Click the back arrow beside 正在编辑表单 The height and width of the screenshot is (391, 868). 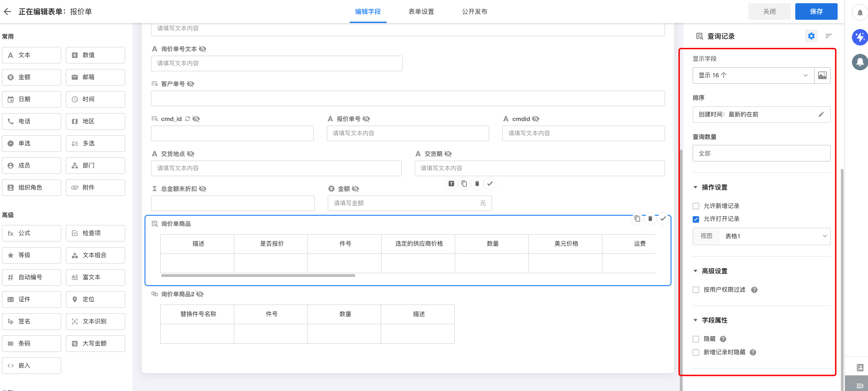click(x=7, y=11)
